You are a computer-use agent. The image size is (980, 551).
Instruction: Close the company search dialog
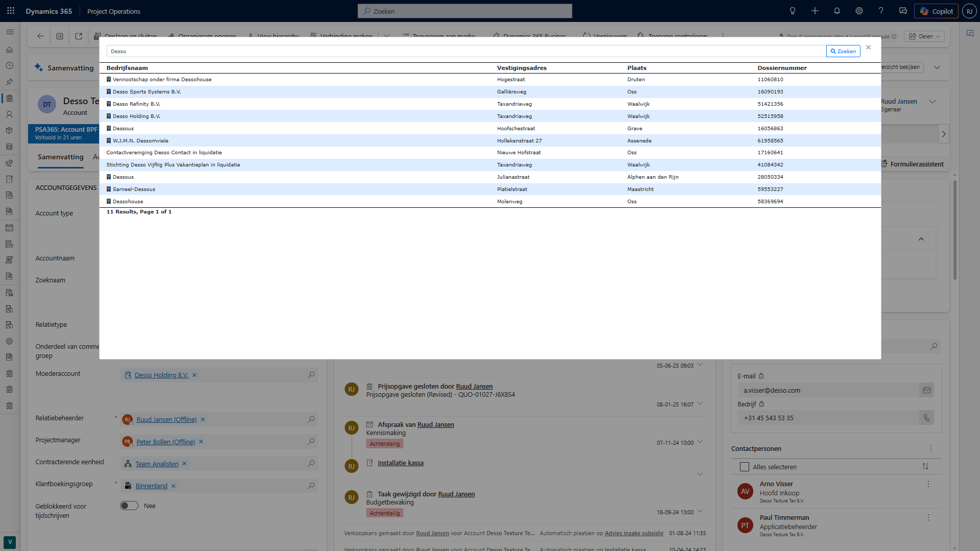pos(868,47)
